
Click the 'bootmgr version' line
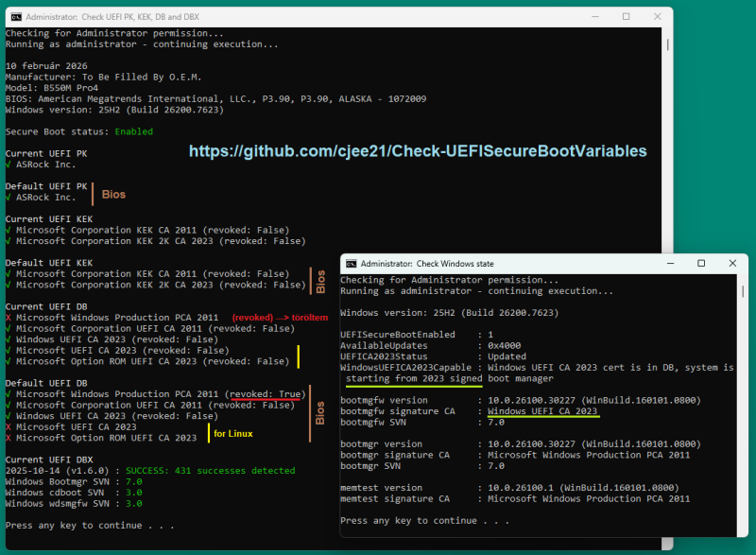(521, 444)
